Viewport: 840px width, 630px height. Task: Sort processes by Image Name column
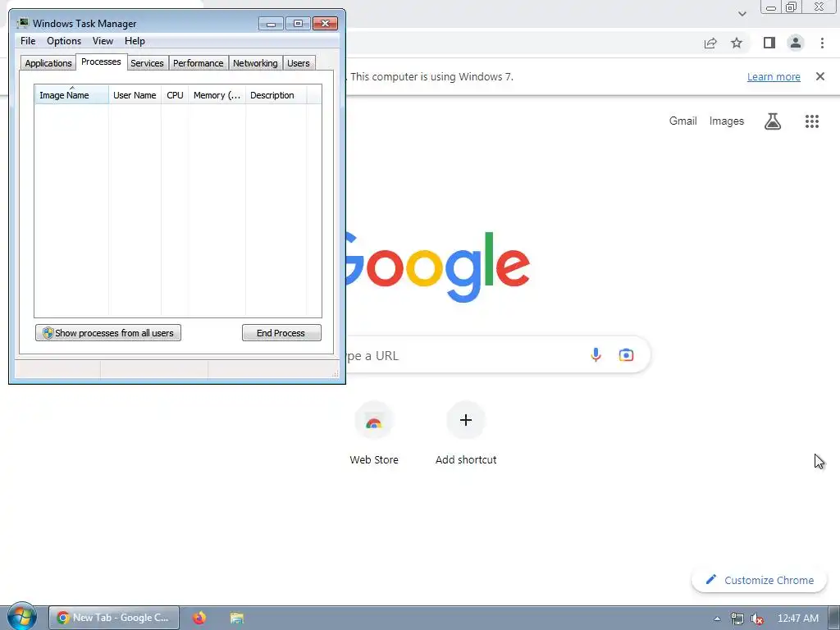71,95
